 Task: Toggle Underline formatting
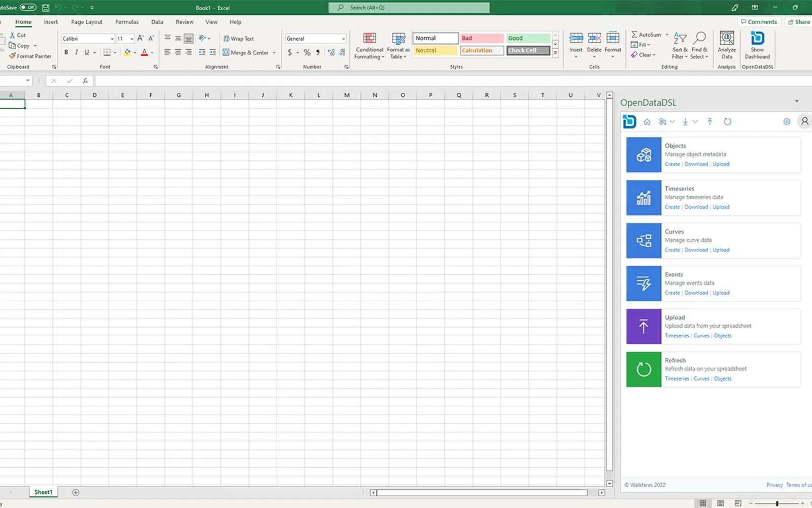tap(87, 52)
